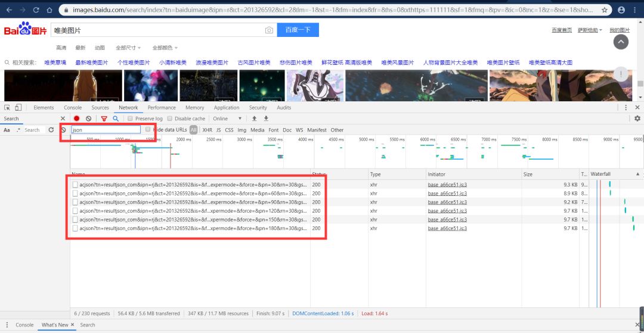Open the bottom drawer three-dot menu
This screenshot has height=333, width=644.
coord(7,325)
